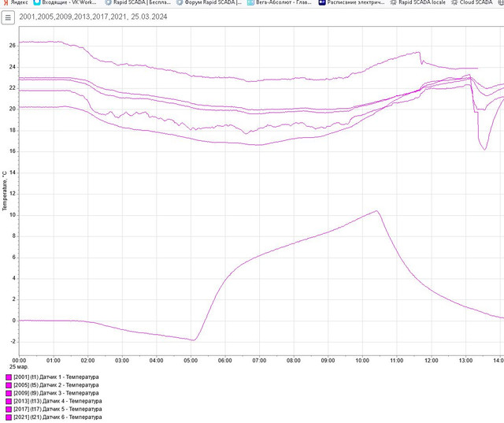Open the chart hamburger menu button
Screen dimensions: 504x423
point(8,17)
